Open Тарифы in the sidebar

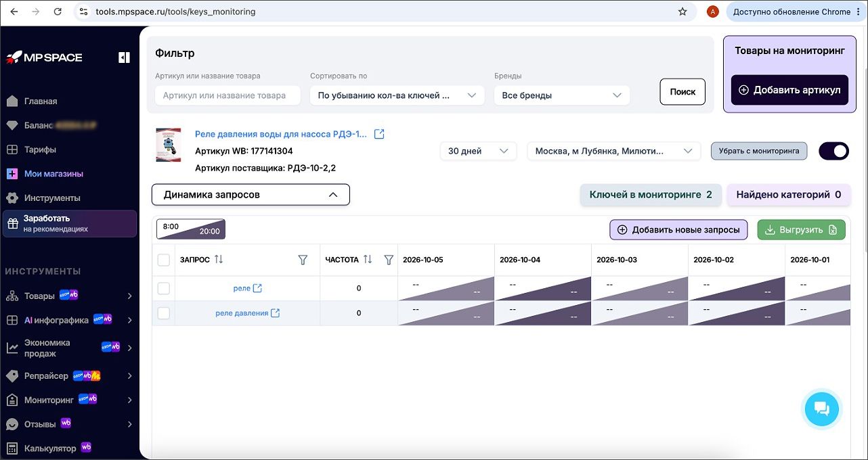[x=40, y=149]
